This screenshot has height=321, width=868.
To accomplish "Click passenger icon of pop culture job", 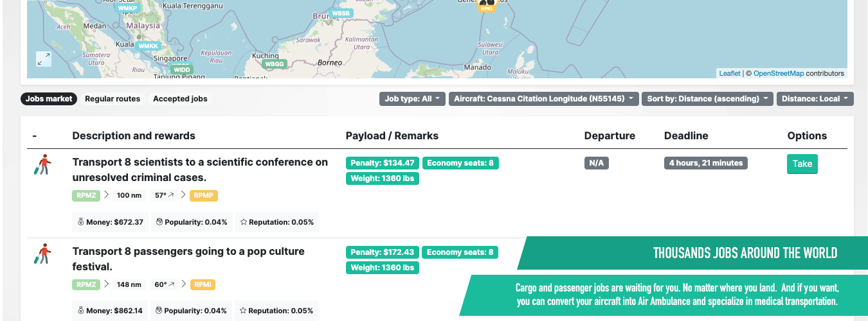I will 42,254.
